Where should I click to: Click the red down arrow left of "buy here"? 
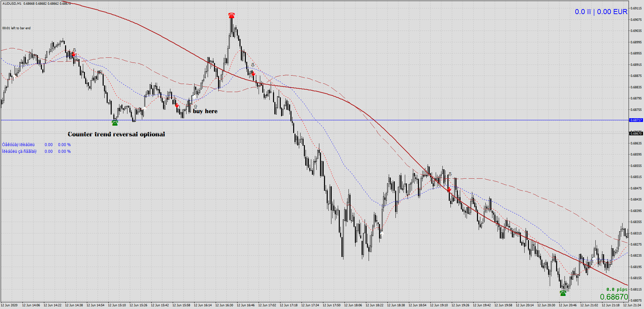[x=177, y=105]
